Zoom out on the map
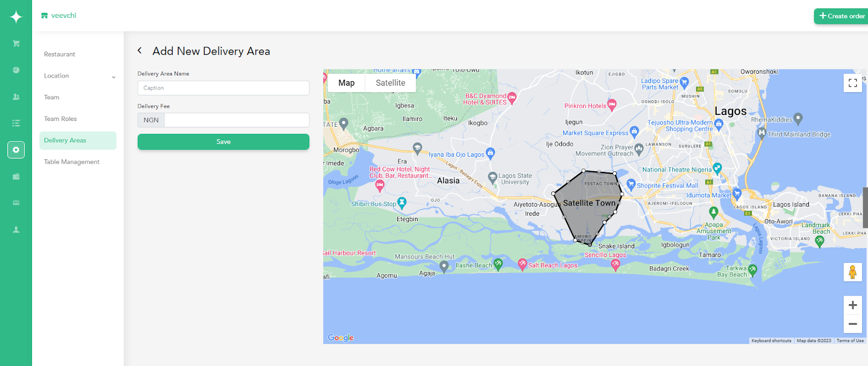The height and width of the screenshot is (366, 868). click(853, 324)
